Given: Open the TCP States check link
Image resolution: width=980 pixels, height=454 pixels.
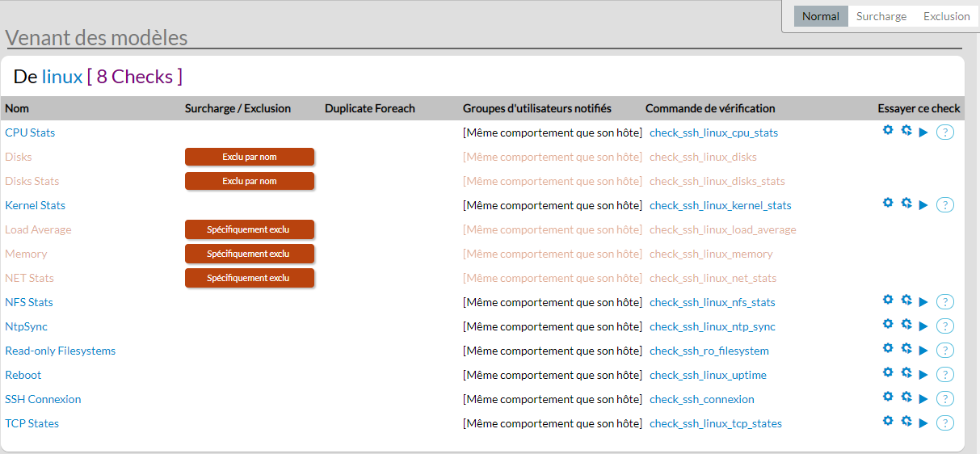Looking at the screenshot, I should (32, 423).
